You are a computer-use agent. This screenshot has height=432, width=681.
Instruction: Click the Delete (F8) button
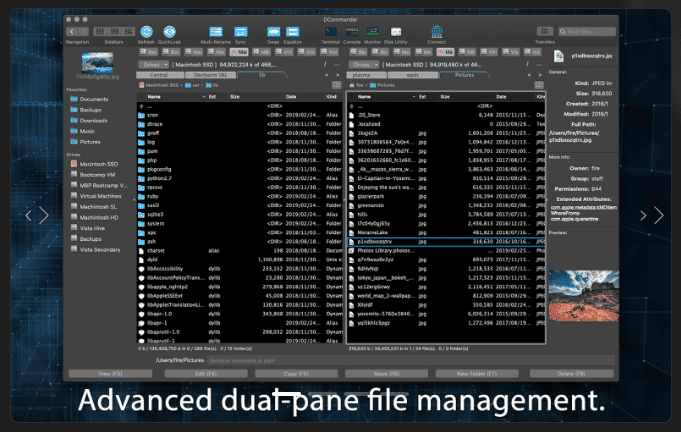pyautogui.click(x=572, y=373)
